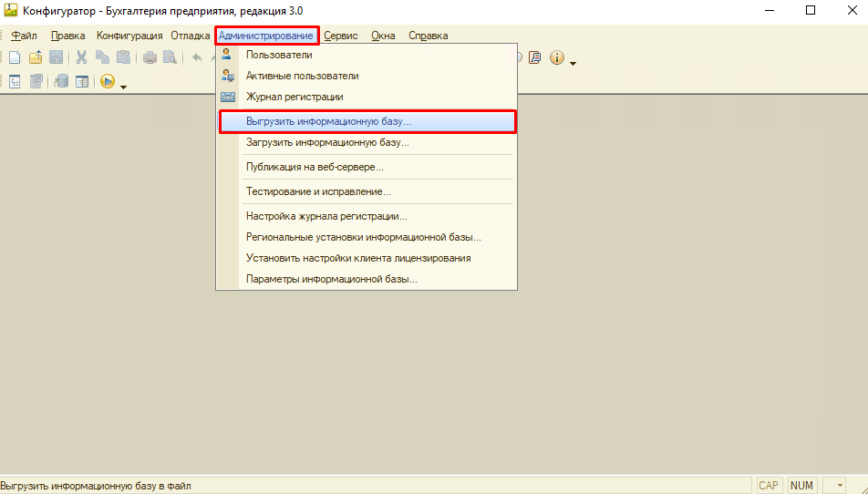Click the close configuration icon
The image size is (868, 494).
[36, 82]
